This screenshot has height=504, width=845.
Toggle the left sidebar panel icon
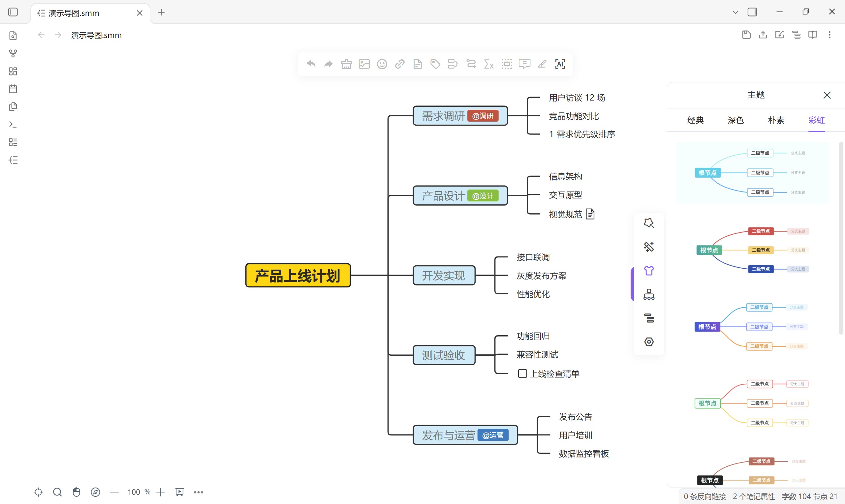click(13, 12)
